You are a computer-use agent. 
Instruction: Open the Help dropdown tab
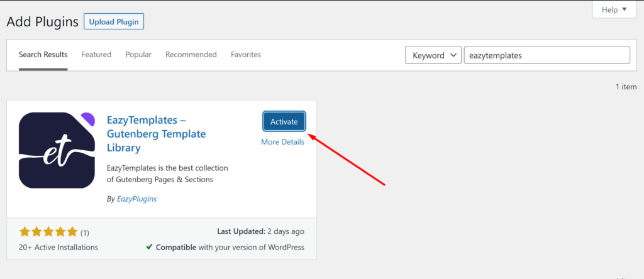coord(614,9)
